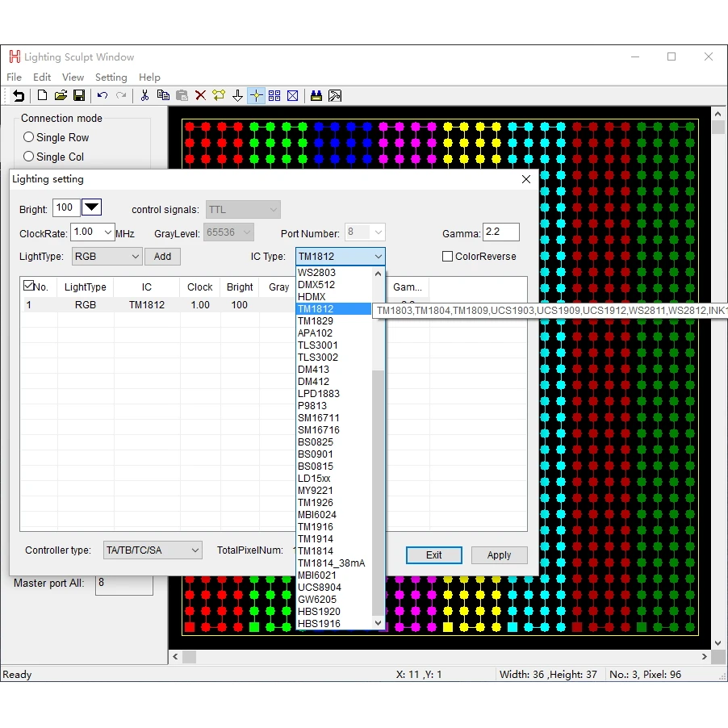Choose WS2803 from IC Type list
Screen dimensions: 728x728
click(x=334, y=273)
